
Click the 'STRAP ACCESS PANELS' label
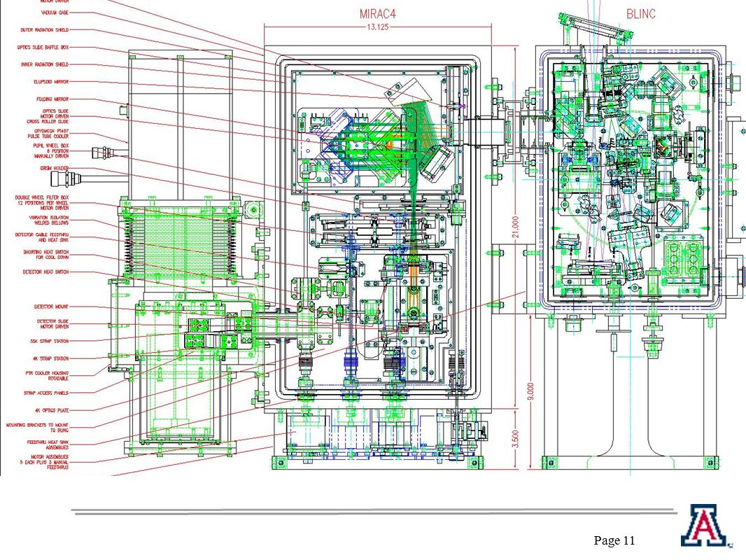46,393
